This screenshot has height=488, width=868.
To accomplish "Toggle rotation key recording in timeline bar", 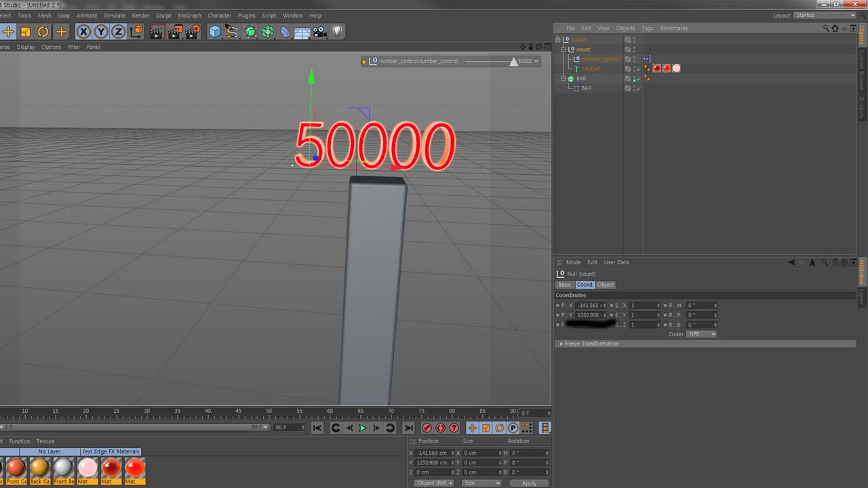I will click(500, 428).
